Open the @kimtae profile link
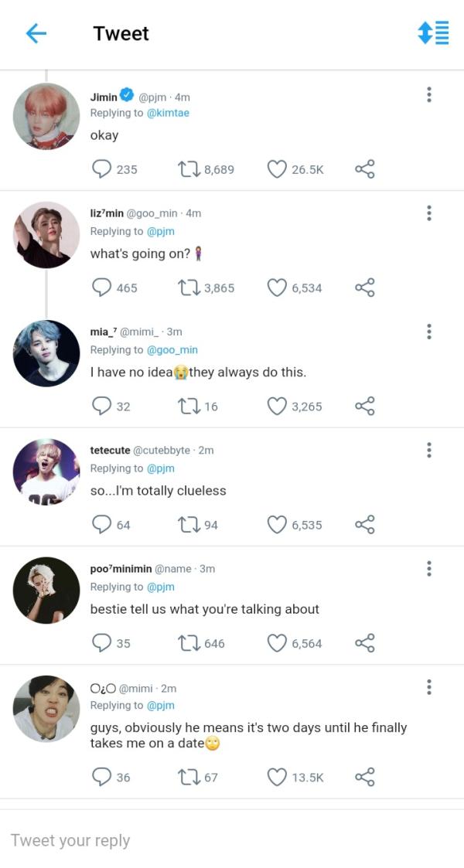Screen dimensions: 464x868 pos(168,113)
